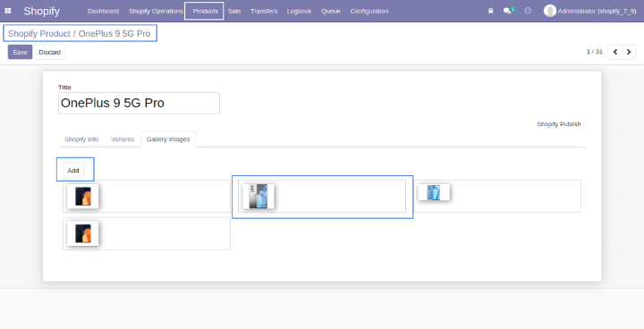644x329 pixels.
Task: Click the OnePlus 9 5G Pro breadcrumb text
Action: [x=114, y=34]
